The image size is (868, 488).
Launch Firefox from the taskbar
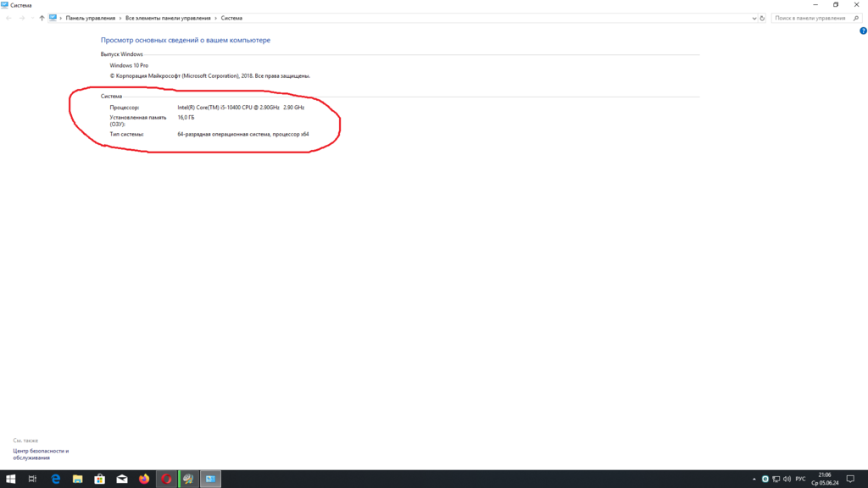[x=144, y=479]
